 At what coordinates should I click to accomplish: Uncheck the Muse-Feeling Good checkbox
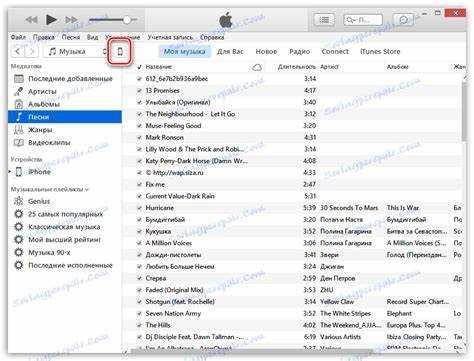[x=139, y=126]
